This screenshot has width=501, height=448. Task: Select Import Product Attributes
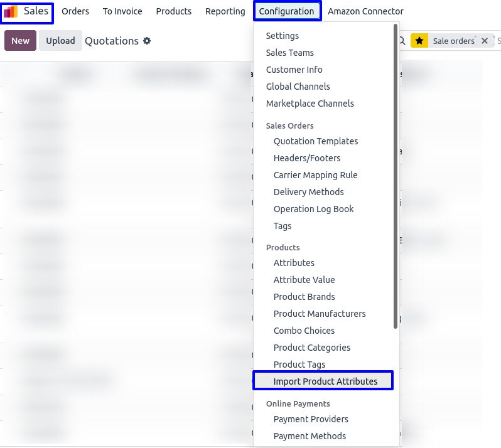click(x=325, y=381)
